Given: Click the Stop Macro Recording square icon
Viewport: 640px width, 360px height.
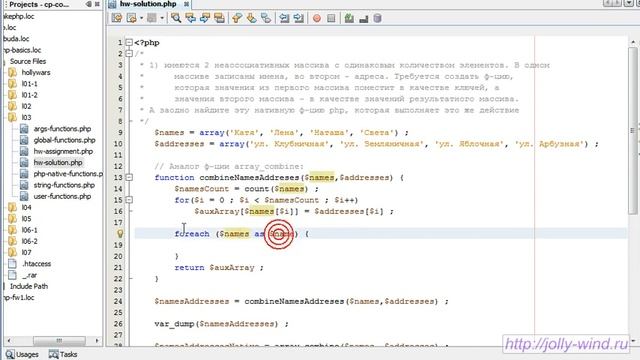Looking at the screenshot, I should point(331,18).
